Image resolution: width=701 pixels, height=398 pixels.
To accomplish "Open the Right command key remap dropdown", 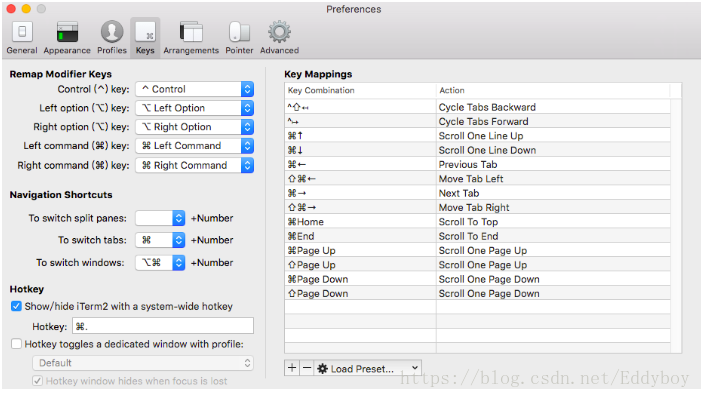I will [195, 165].
